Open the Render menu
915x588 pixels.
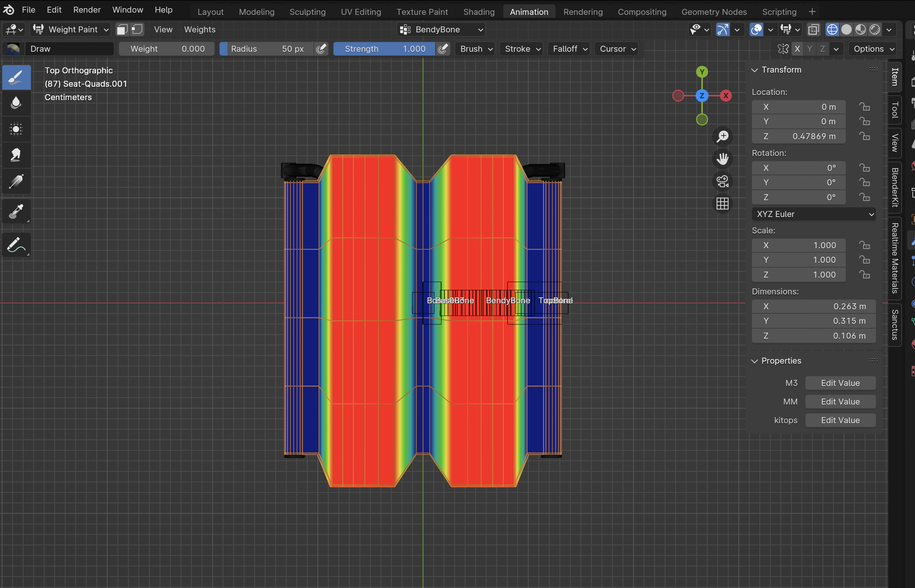point(87,10)
